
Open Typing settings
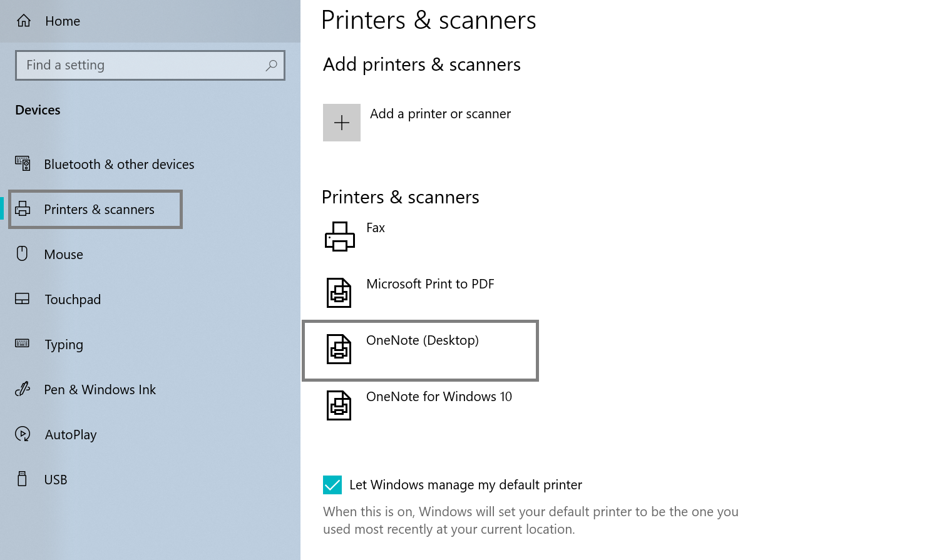tap(64, 345)
